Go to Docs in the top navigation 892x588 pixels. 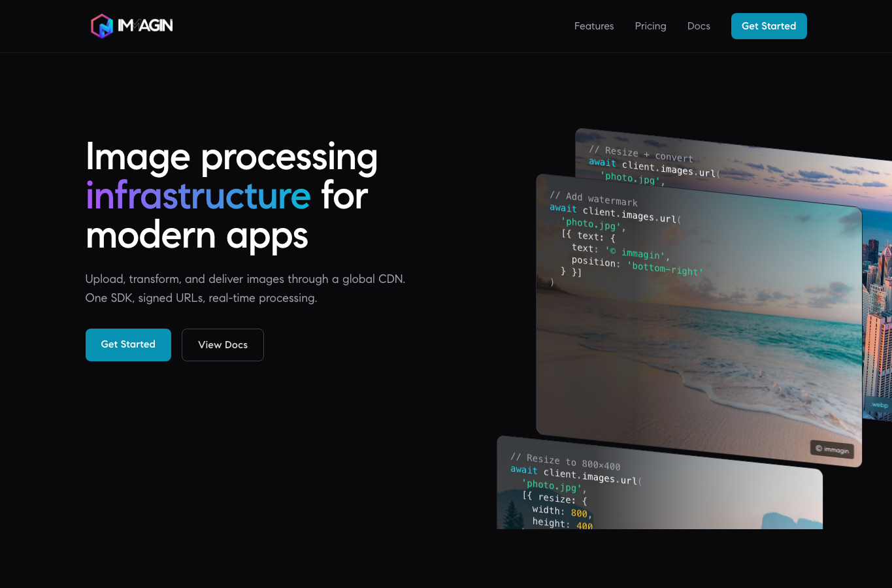[x=699, y=26]
